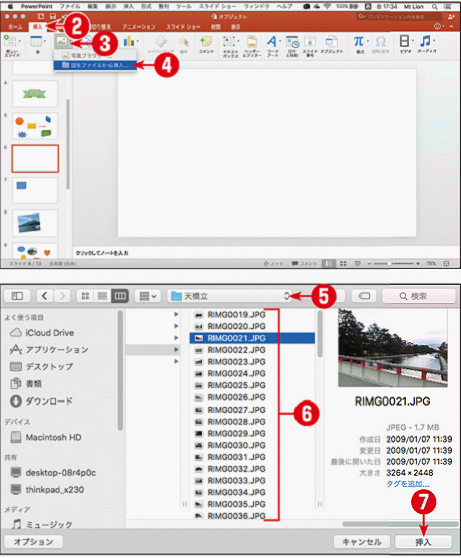Open the Equation dropdown arrow
Viewport: 461px width, 558px height.
pyautogui.click(x=368, y=41)
